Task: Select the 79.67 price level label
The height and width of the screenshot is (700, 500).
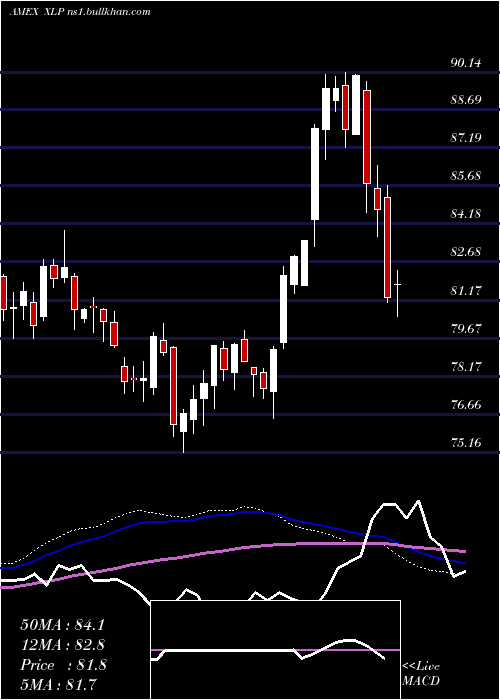Action: [x=466, y=329]
